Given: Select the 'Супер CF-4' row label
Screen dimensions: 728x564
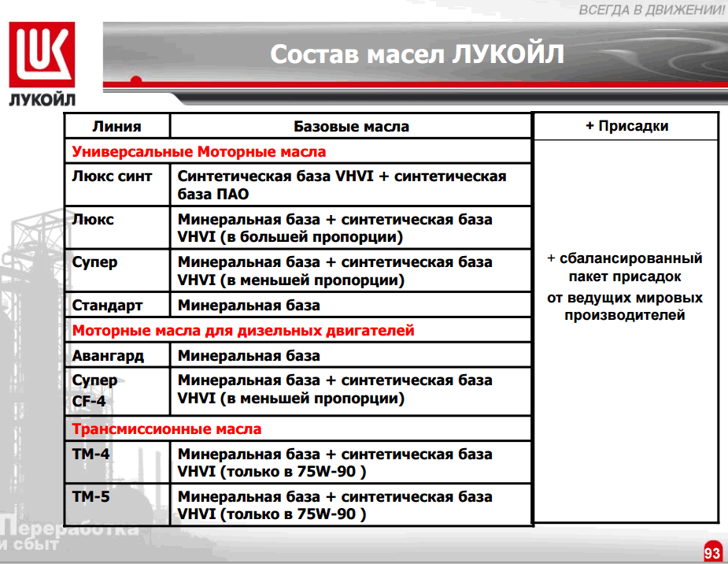Looking at the screenshot, I should point(94,391).
